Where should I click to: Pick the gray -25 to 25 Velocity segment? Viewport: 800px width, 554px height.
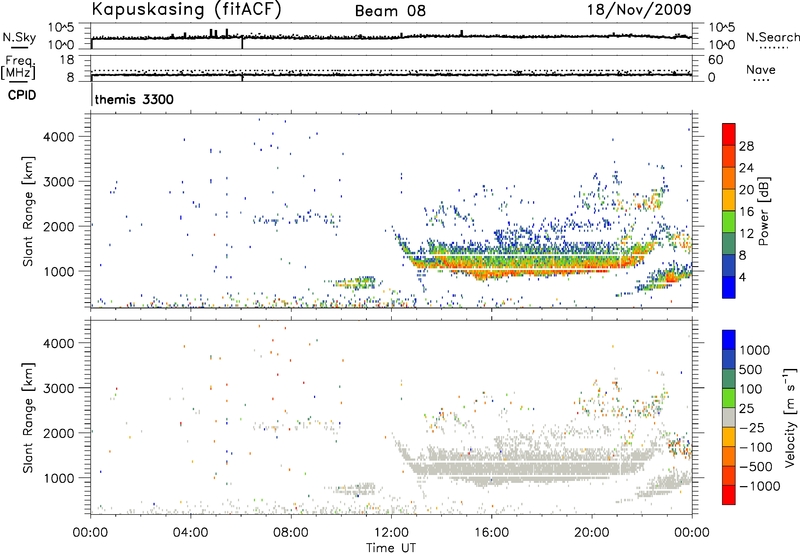click(x=729, y=417)
